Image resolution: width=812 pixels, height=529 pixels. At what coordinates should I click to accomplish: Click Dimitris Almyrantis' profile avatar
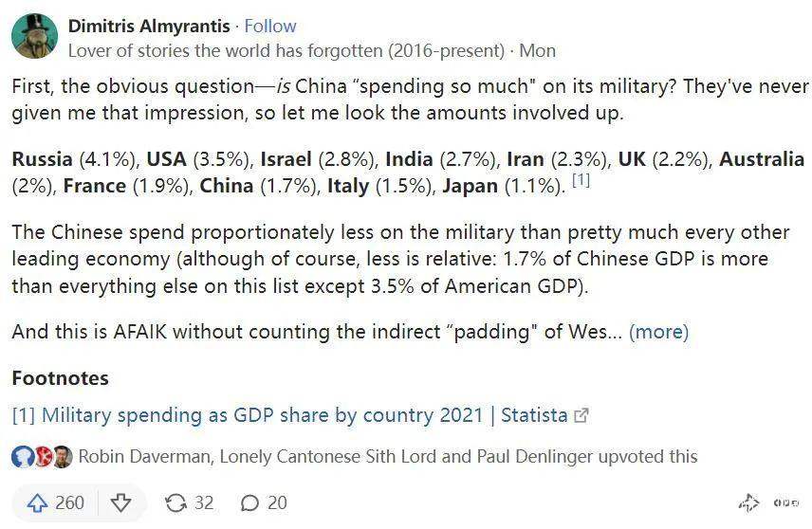tap(34, 36)
